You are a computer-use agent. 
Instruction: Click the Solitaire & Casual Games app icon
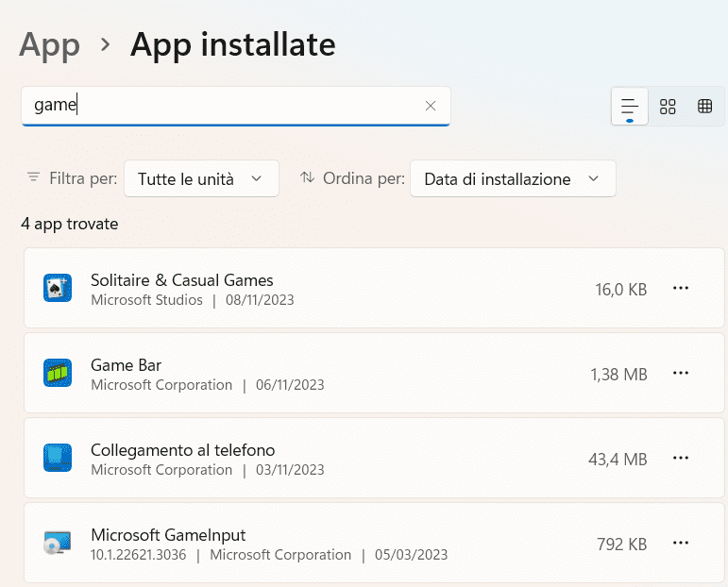[58, 288]
